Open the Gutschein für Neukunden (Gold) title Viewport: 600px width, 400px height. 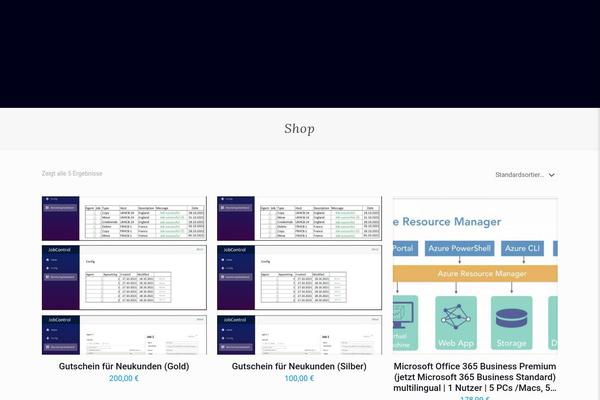click(x=124, y=366)
